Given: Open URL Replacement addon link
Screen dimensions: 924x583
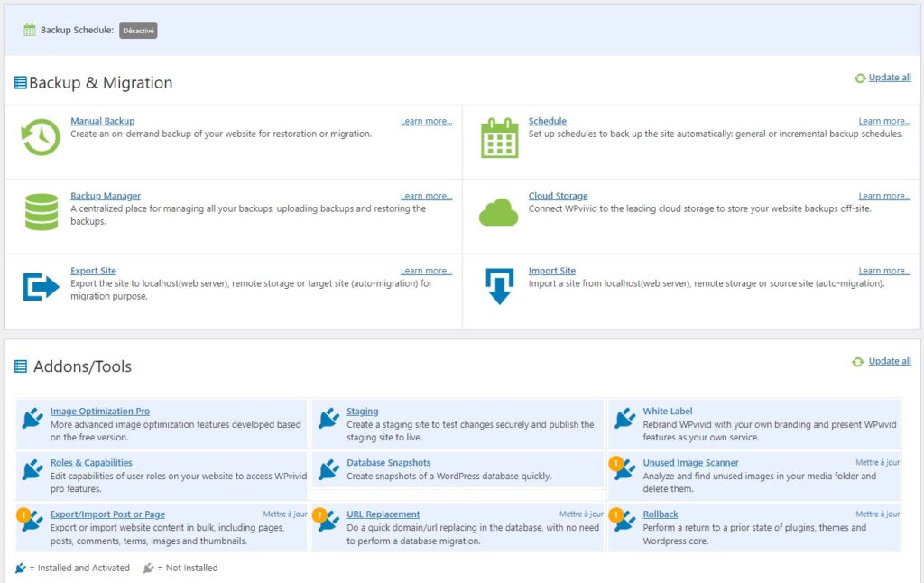Looking at the screenshot, I should point(383,514).
